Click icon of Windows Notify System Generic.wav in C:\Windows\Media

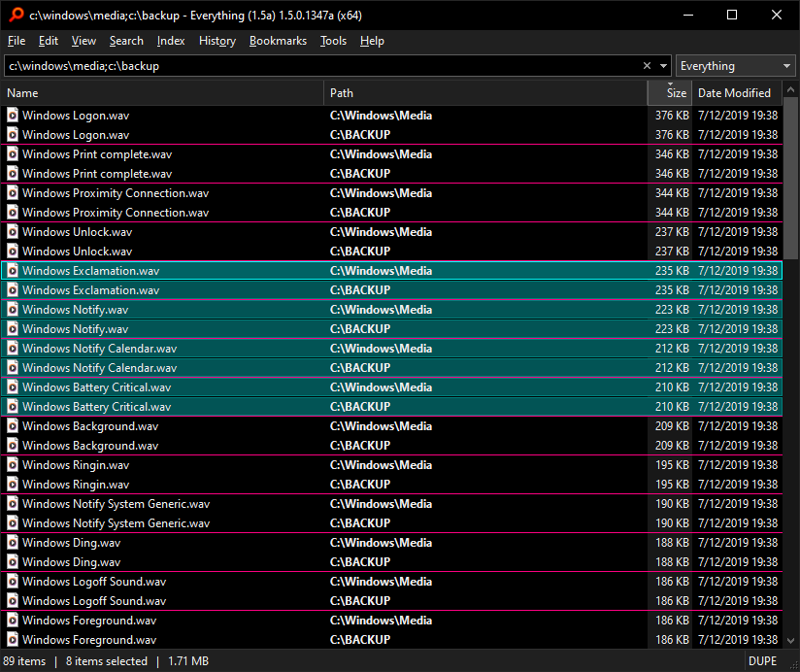click(13, 504)
